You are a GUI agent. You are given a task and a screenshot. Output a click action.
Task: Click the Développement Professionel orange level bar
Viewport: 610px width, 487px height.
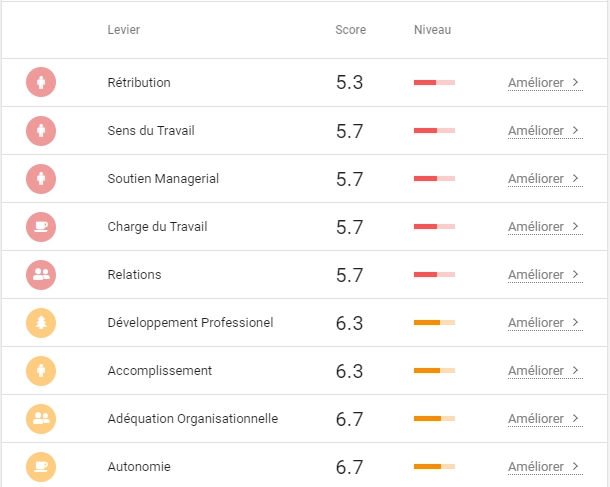point(434,322)
